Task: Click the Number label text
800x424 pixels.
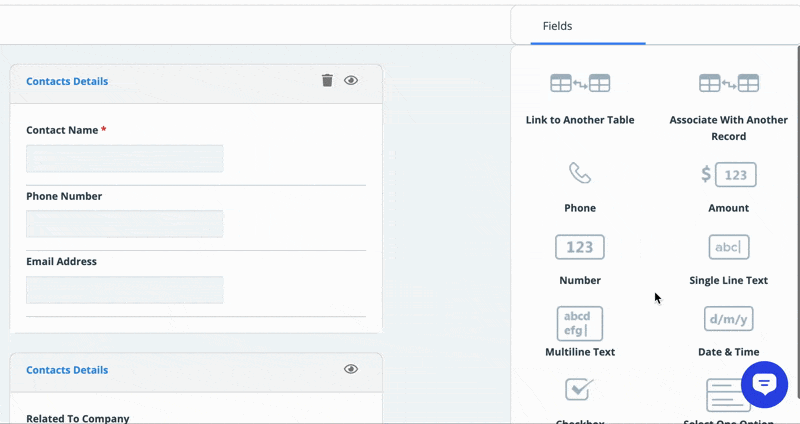Action: [580, 280]
